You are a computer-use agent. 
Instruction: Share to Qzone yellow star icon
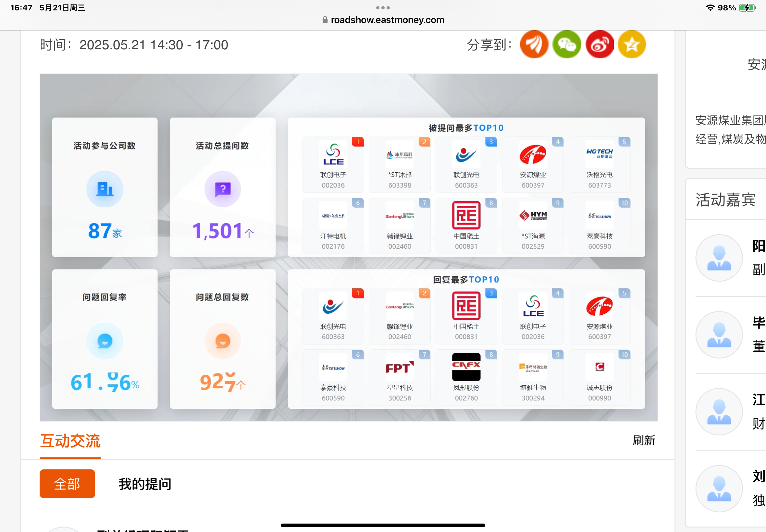pyautogui.click(x=632, y=44)
